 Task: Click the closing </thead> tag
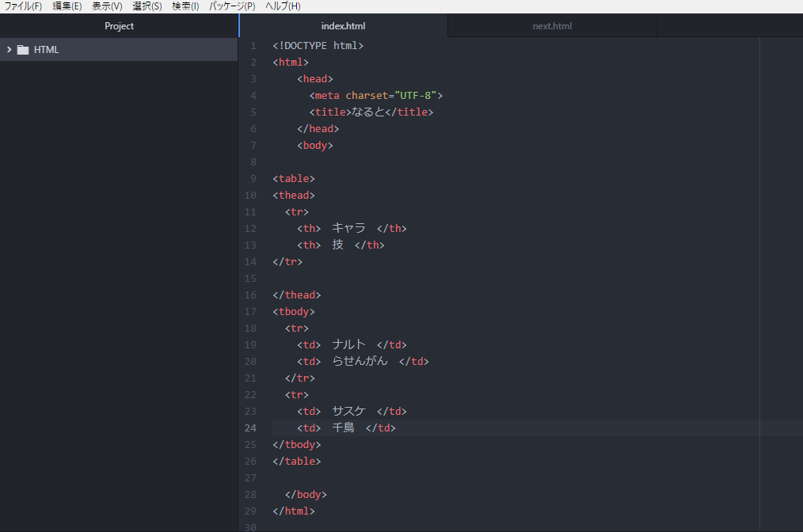click(296, 295)
